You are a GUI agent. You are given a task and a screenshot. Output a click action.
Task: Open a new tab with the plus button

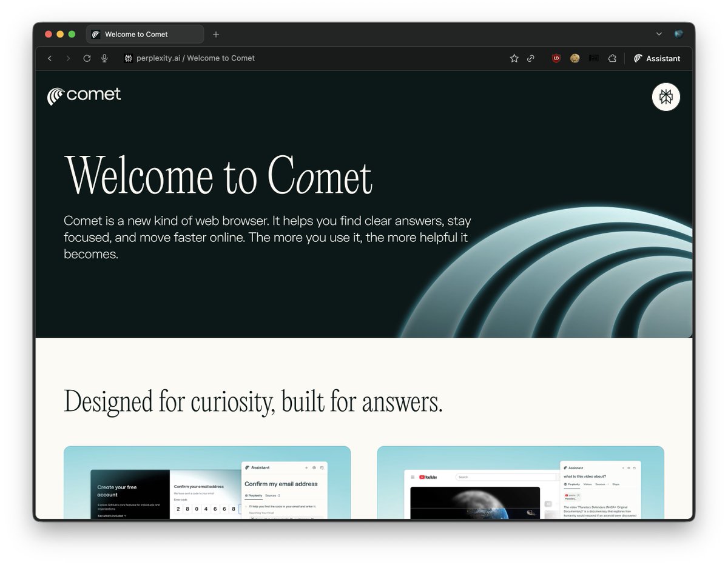click(x=216, y=35)
